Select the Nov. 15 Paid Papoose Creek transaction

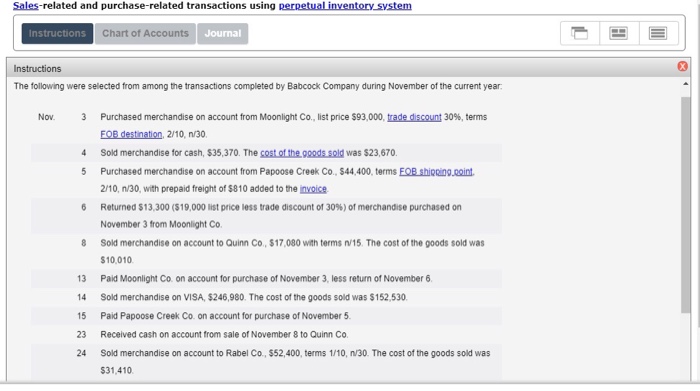[x=225, y=316]
